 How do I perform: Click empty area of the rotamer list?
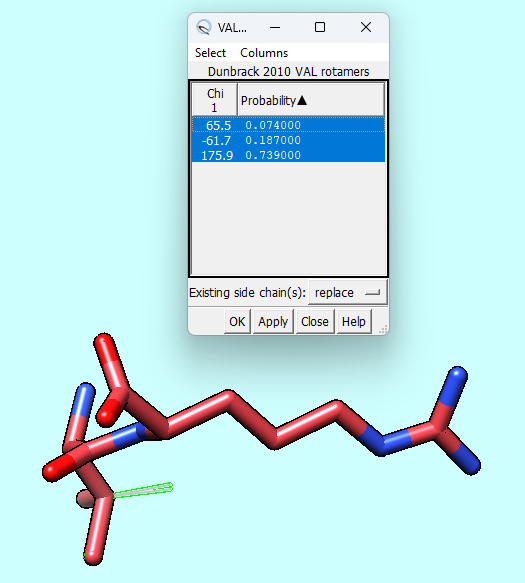289,219
